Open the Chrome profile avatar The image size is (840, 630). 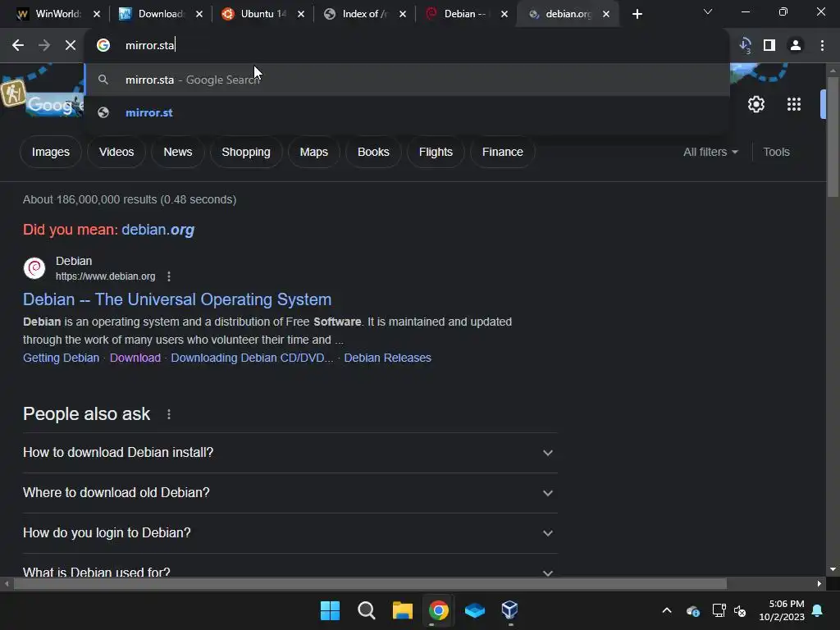pyautogui.click(x=796, y=46)
